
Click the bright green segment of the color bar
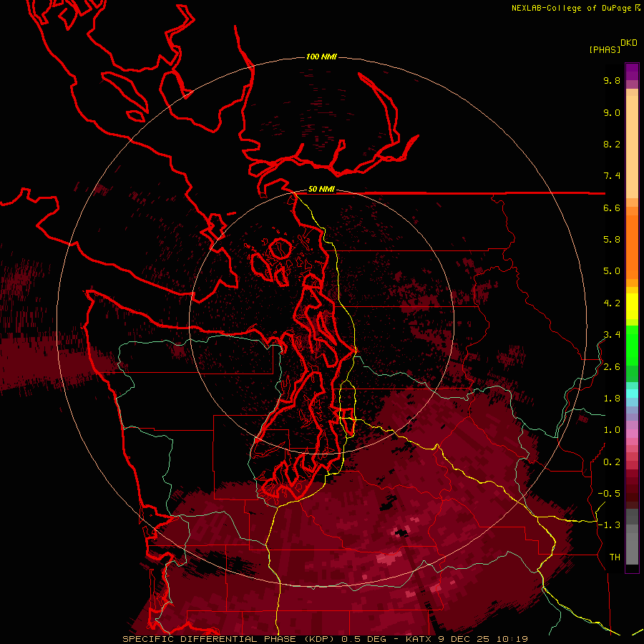(x=632, y=345)
